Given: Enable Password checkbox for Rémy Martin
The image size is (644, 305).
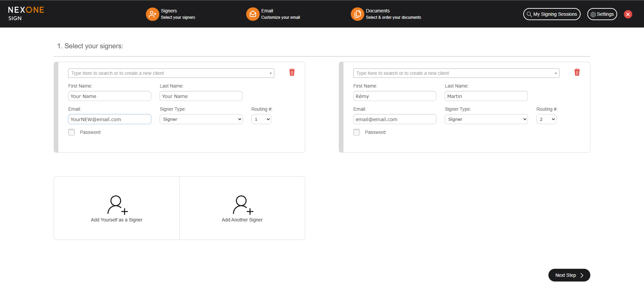Looking at the screenshot, I should click(357, 132).
